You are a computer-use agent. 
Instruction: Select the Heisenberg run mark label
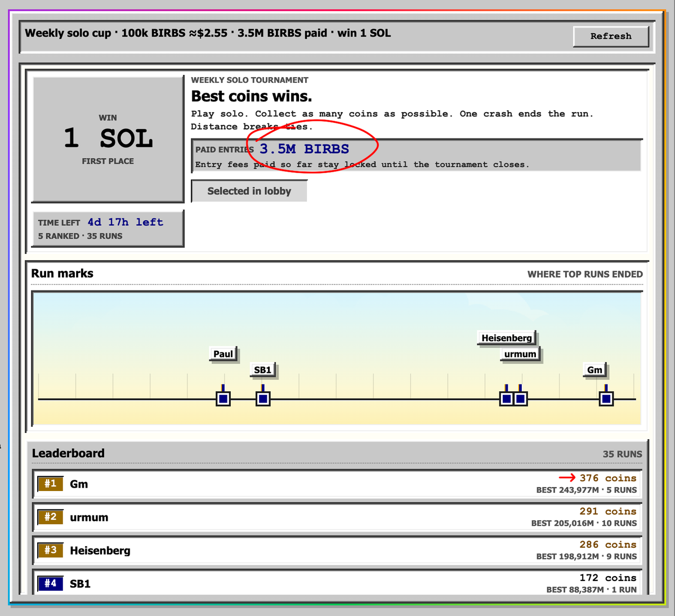click(x=507, y=338)
